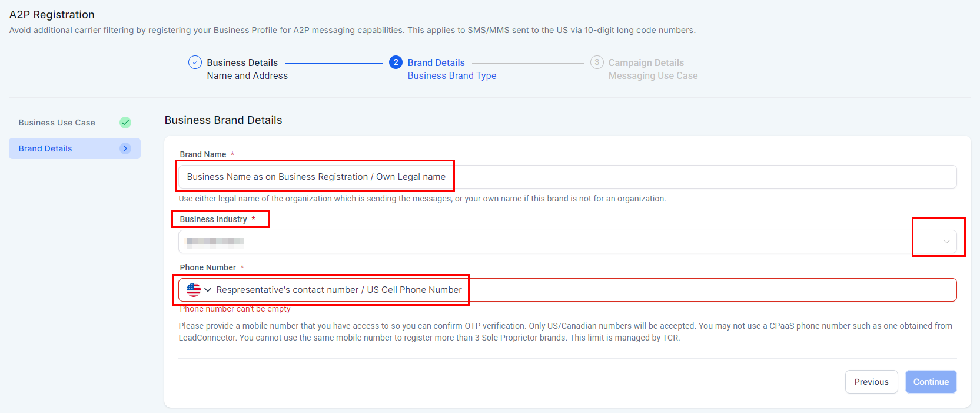Screen dimensions: 980x413
Task: Select the Brand Details step title
Action: [x=436, y=62]
